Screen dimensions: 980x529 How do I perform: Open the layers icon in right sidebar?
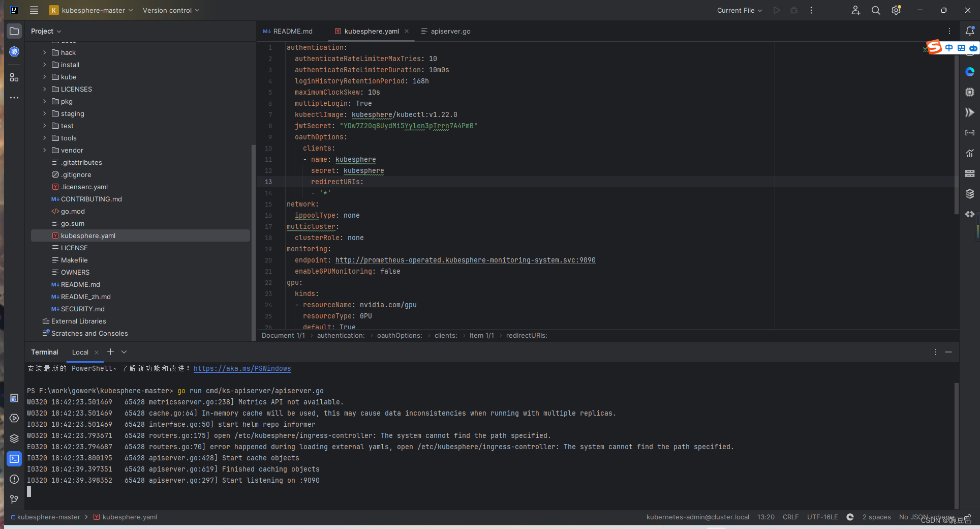pos(969,194)
